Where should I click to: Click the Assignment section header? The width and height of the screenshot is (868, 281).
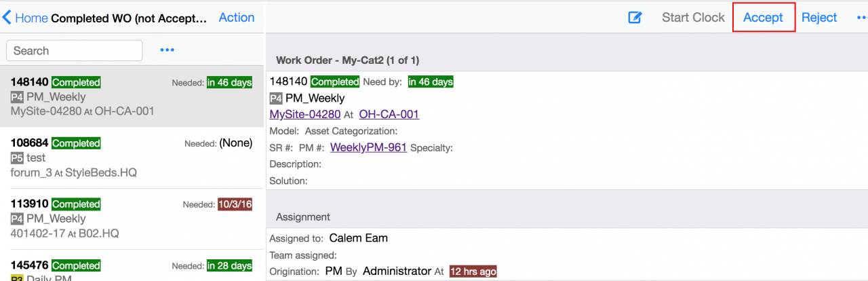[567, 217]
